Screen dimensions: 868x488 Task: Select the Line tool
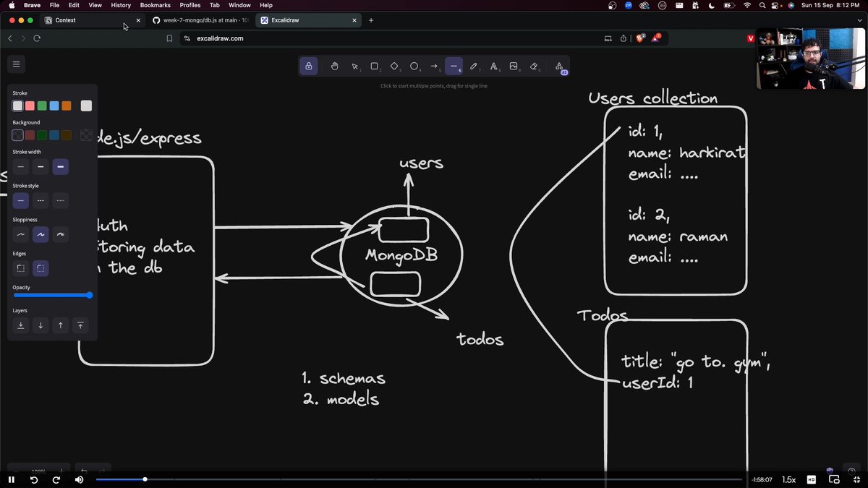pos(454,67)
